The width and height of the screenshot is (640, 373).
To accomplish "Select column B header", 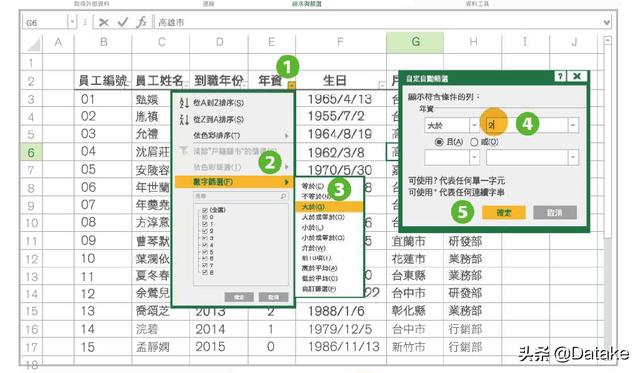I will coord(103,42).
